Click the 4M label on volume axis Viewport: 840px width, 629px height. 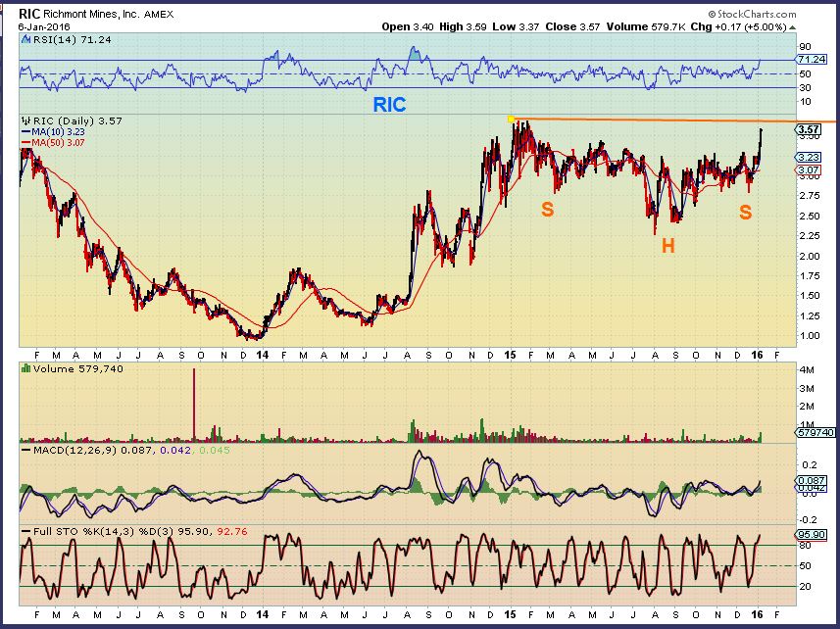807,370
